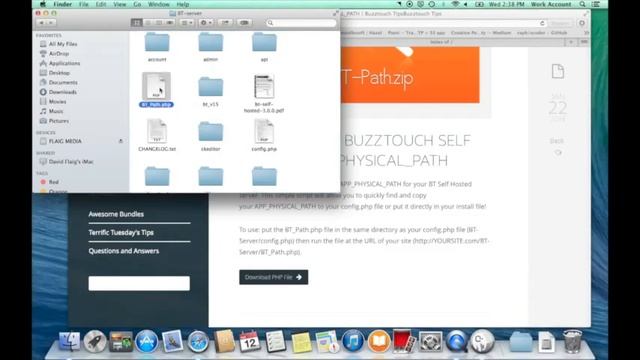Viewport: 640px width, 360px height.
Task: Reload the page in Safari
Action: click(x=542, y=23)
